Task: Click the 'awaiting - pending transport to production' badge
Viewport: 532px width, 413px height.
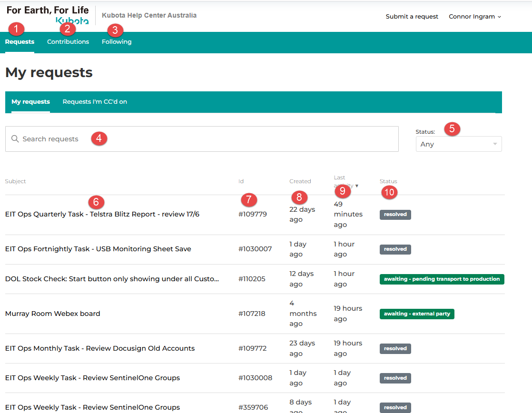Action: (442, 279)
